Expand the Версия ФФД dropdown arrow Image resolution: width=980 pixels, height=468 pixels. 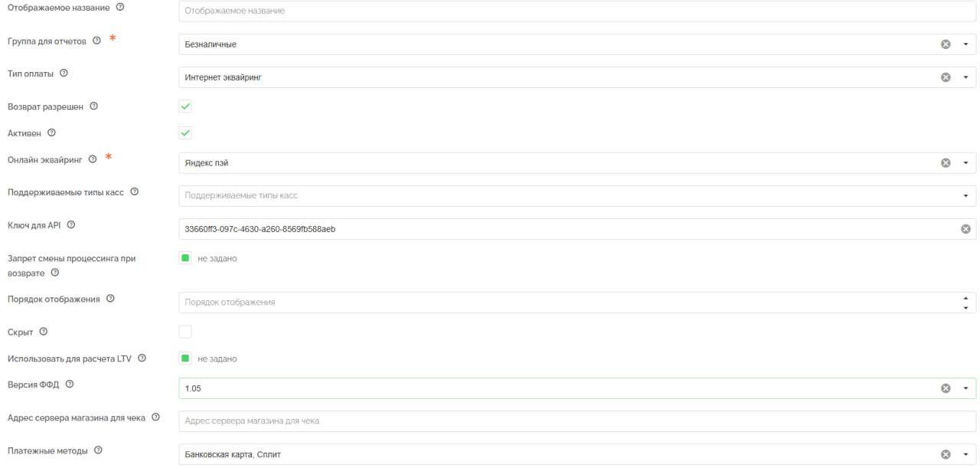(965, 388)
